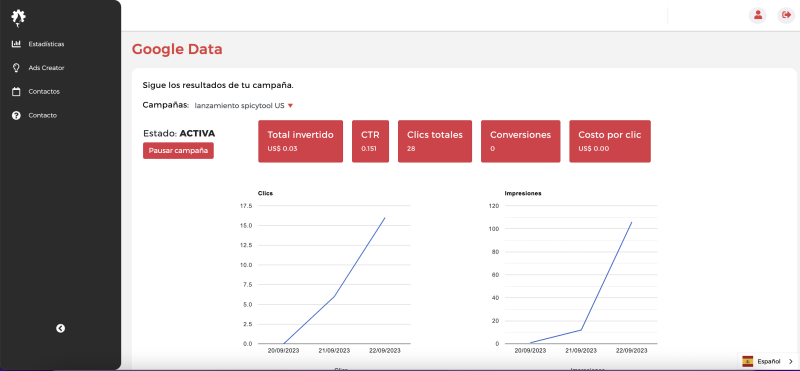Click the Conversiones card

520,141
